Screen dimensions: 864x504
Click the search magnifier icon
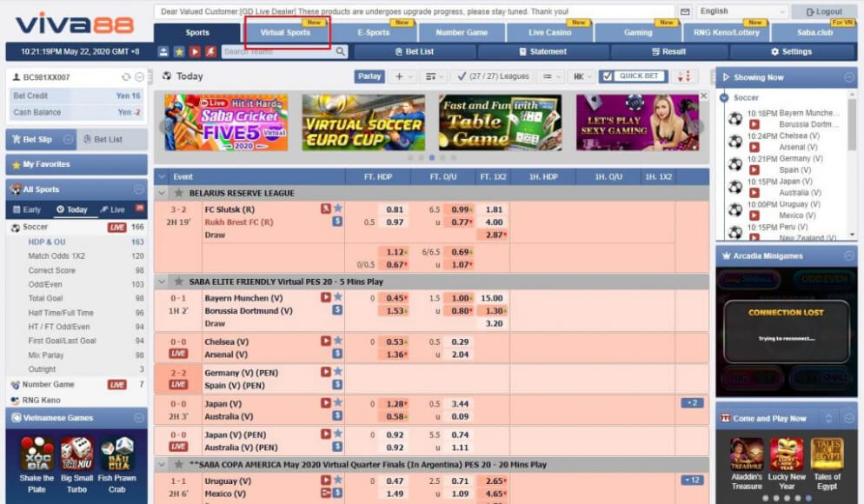[341, 52]
